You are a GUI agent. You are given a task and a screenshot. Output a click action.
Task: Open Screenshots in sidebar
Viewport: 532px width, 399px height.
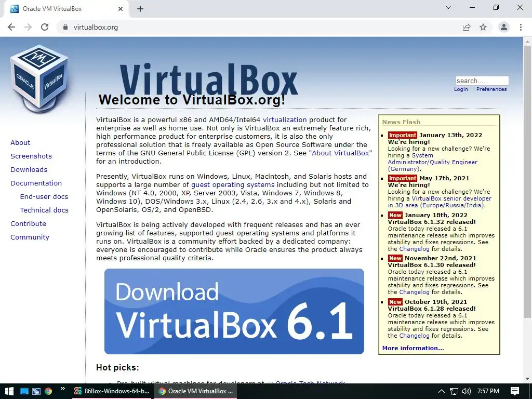click(x=31, y=156)
